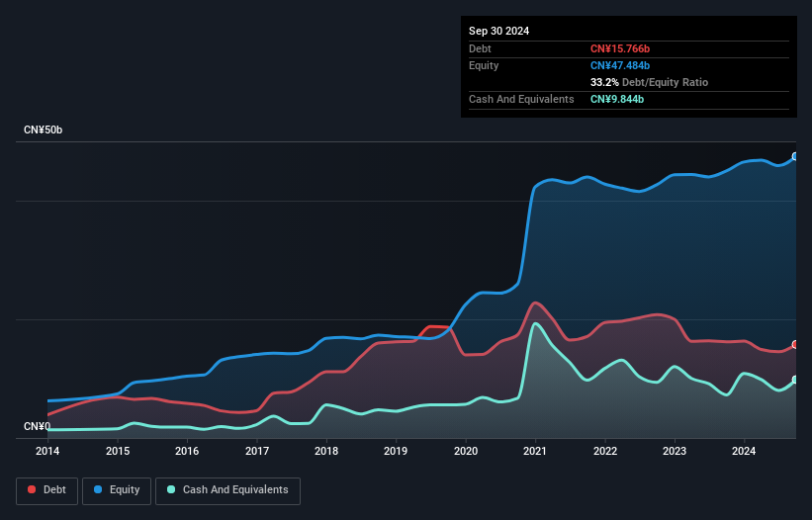Click the red Debt legend dot
This screenshot has width=812, height=520.
tap(32, 489)
